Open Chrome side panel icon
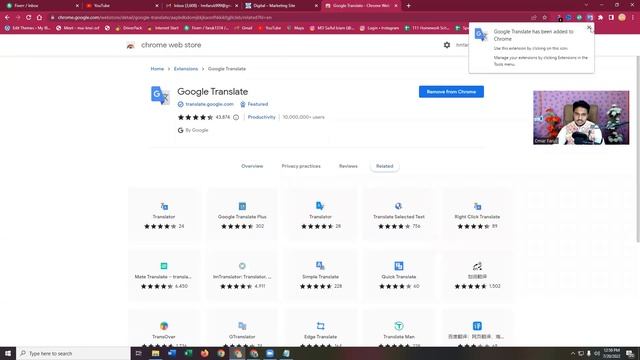Screen dimensions: 640x360 pyautogui.click(x=611, y=18)
